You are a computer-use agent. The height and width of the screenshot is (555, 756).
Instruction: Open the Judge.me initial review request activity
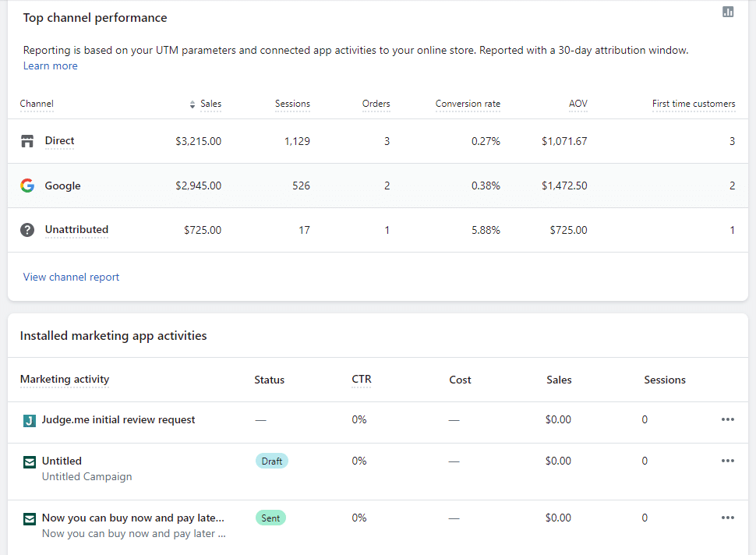pyautogui.click(x=118, y=419)
